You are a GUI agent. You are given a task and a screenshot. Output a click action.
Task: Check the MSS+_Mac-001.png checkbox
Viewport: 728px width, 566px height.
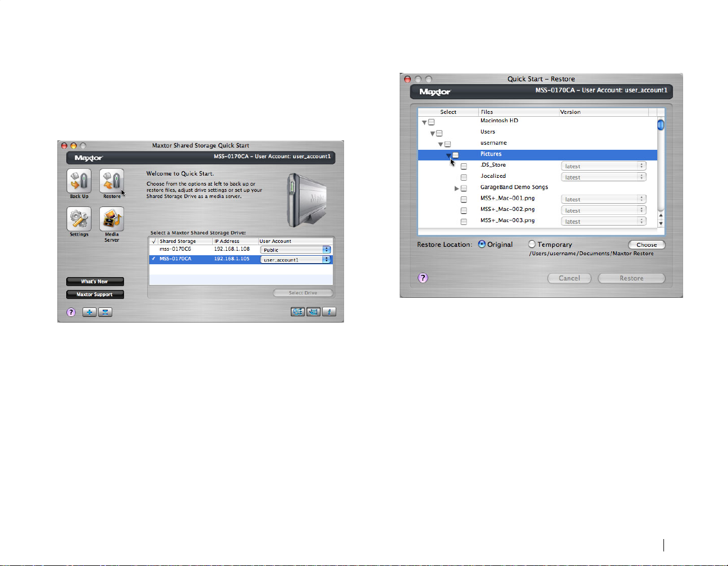click(x=464, y=199)
